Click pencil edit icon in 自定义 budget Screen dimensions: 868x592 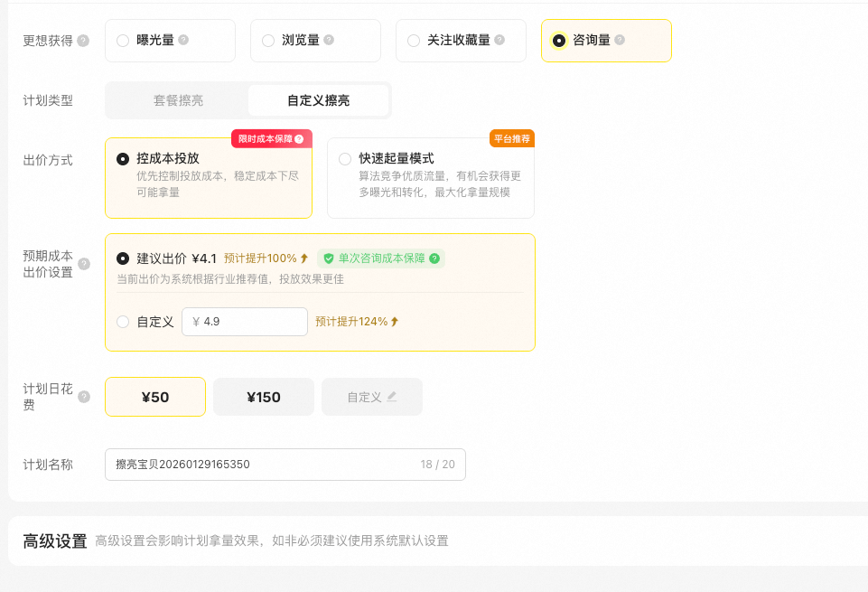click(392, 397)
